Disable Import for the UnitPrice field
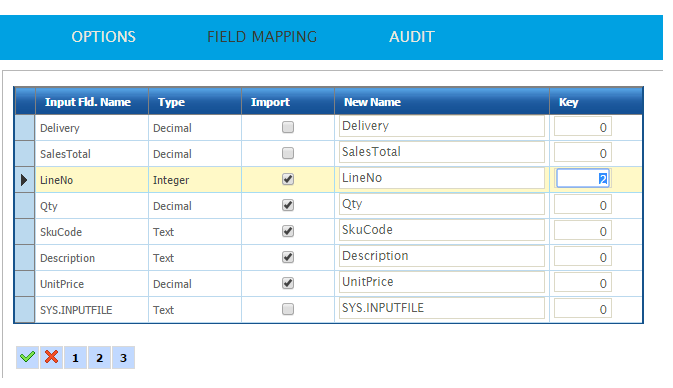The image size is (673, 388). click(288, 283)
